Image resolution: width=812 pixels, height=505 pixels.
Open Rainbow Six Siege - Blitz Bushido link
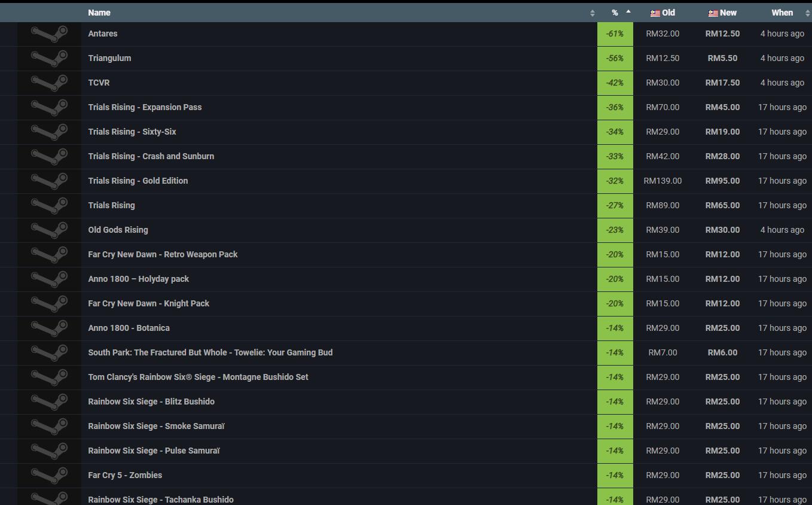151,401
